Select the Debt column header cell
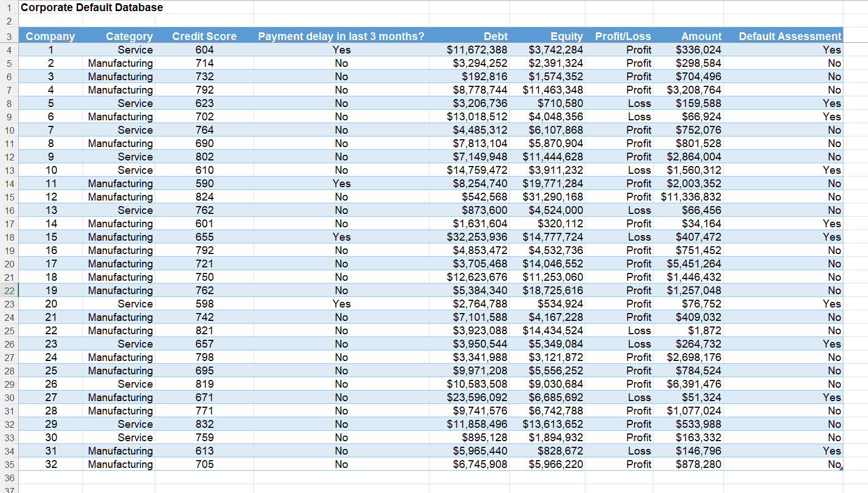This screenshot has height=493, width=868. (495, 36)
